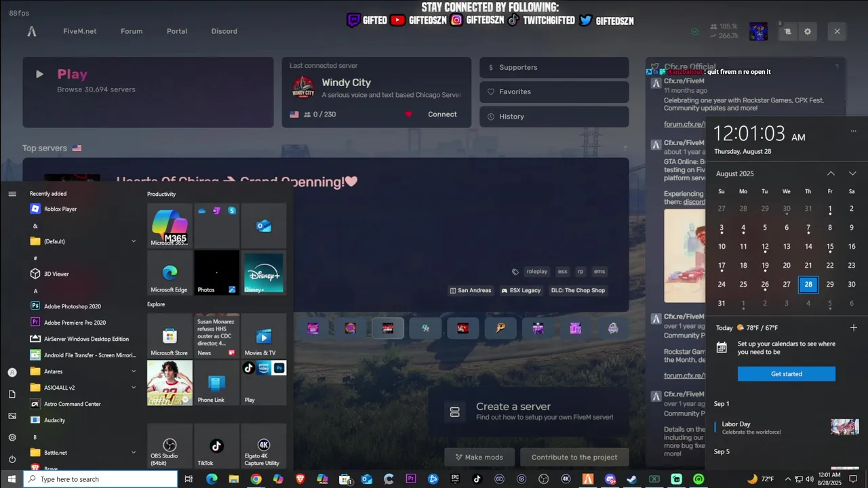Image resolution: width=868 pixels, height=488 pixels.
Task: Open the Forum header link
Action: click(x=132, y=31)
